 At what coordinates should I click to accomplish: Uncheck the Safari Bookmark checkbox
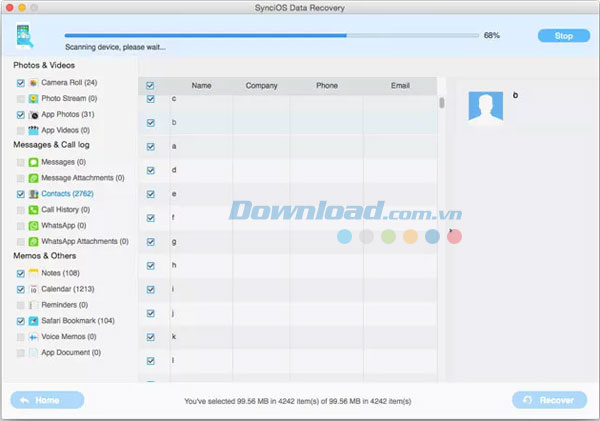21,321
